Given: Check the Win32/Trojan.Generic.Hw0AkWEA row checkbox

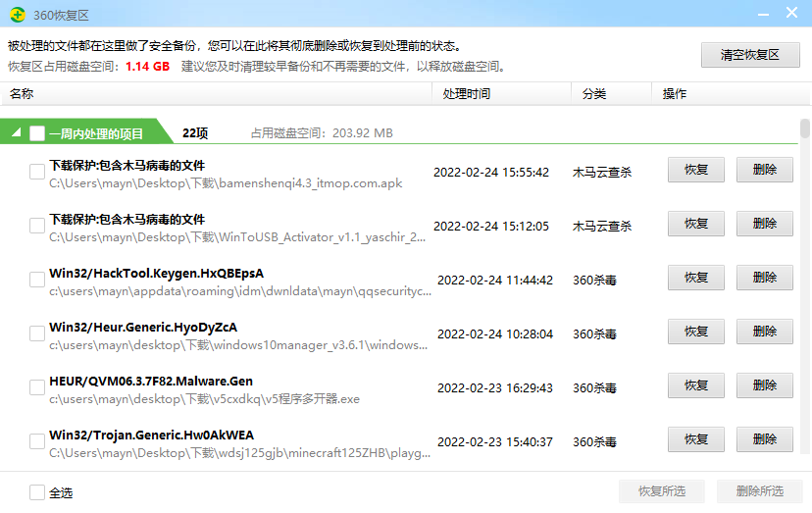Looking at the screenshot, I should 37,441.
